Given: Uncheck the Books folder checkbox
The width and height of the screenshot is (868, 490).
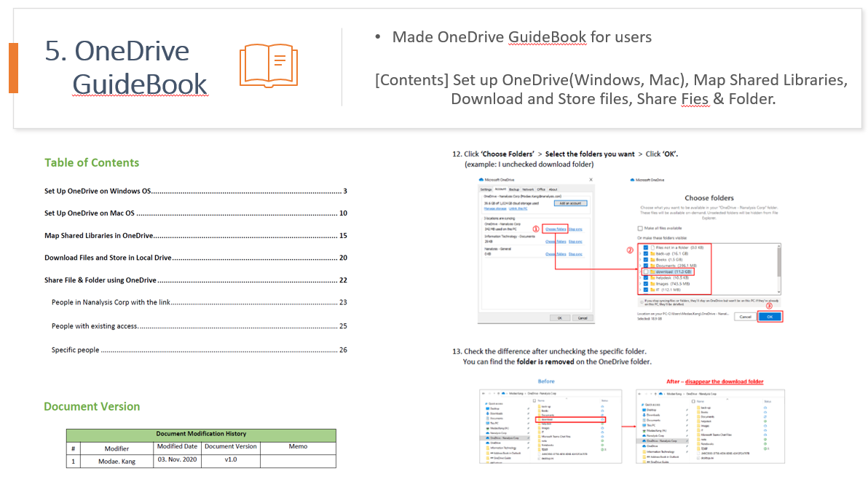Looking at the screenshot, I should click(646, 260).
